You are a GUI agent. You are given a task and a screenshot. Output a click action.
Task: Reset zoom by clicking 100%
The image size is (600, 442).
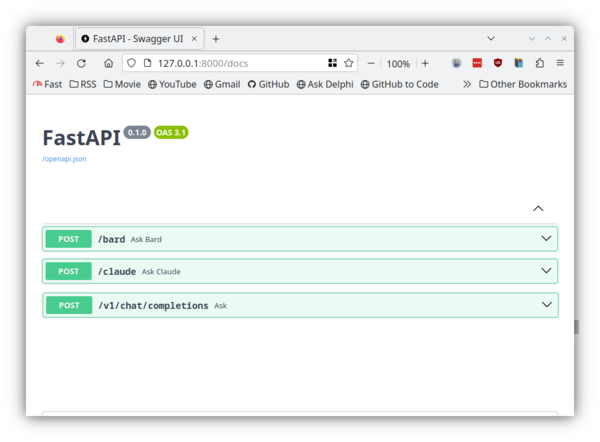398,64
